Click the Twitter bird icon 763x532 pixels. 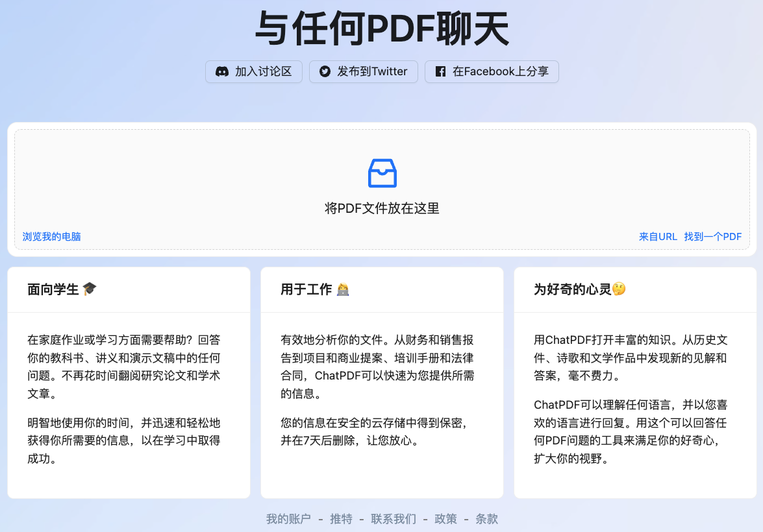(x=325, y=71)
